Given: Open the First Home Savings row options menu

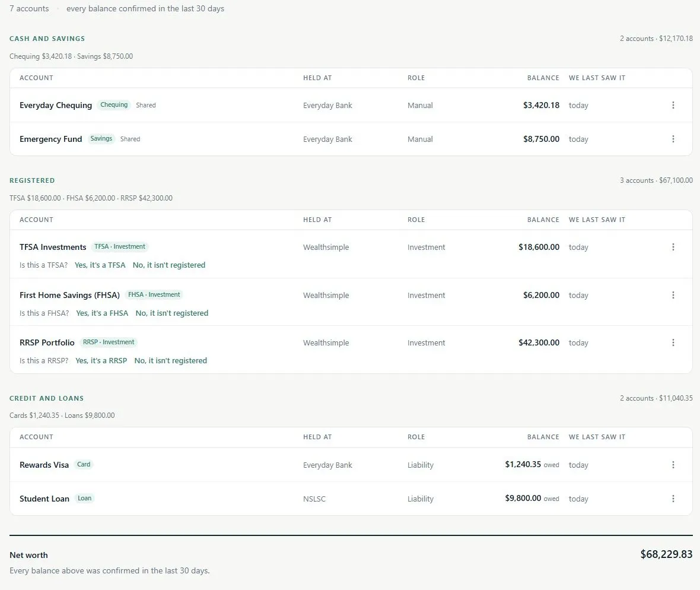Looking at the screenshot, I should tap(673, 295).
